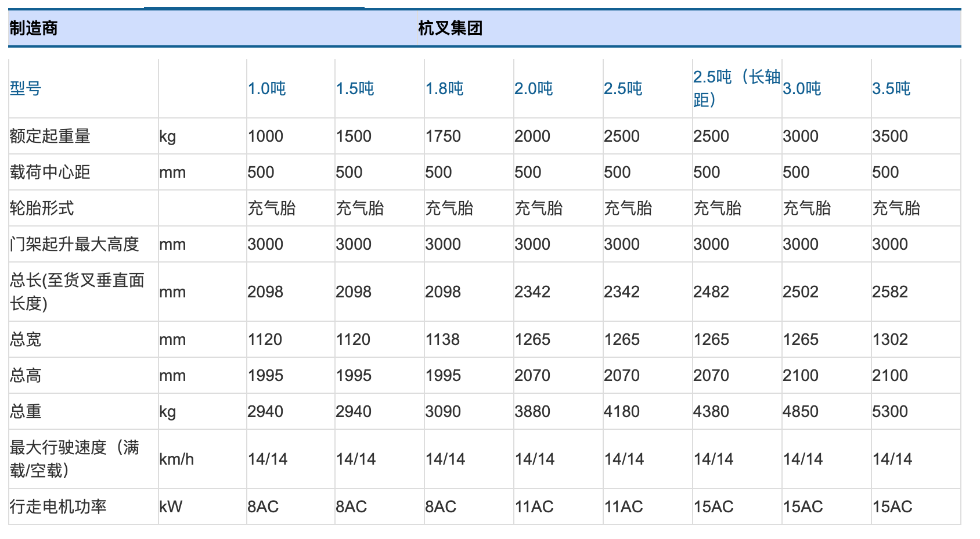Select the 1.8吨 model link
The height and width of the screenshot is (539, 980).
444,89
